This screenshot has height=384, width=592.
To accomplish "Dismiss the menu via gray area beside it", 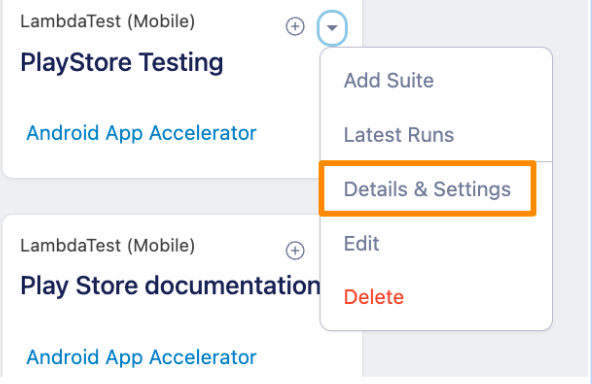I will tap(570, 189).
